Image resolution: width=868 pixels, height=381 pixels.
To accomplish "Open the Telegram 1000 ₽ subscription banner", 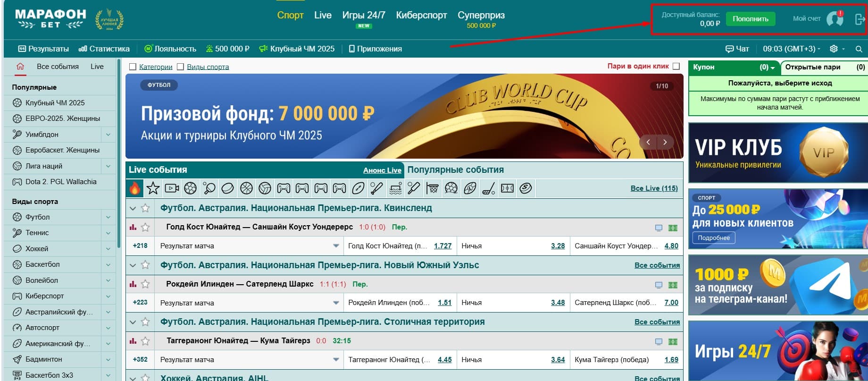I will click(778, 285).
